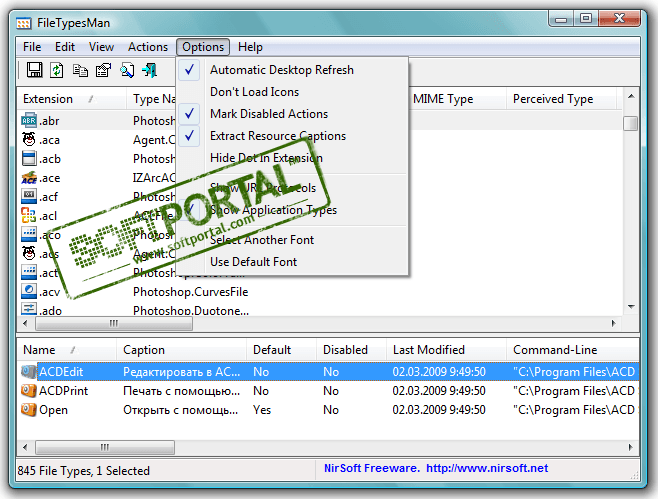Open the NirSoft Freeware nirsoft.net link
Screen dimensions: 658x499
tap(436, 468)
